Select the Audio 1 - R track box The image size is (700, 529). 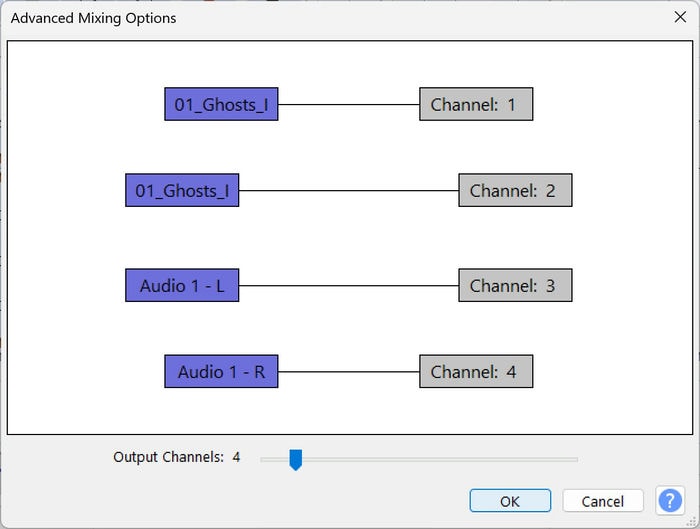(x=221, y=372)
